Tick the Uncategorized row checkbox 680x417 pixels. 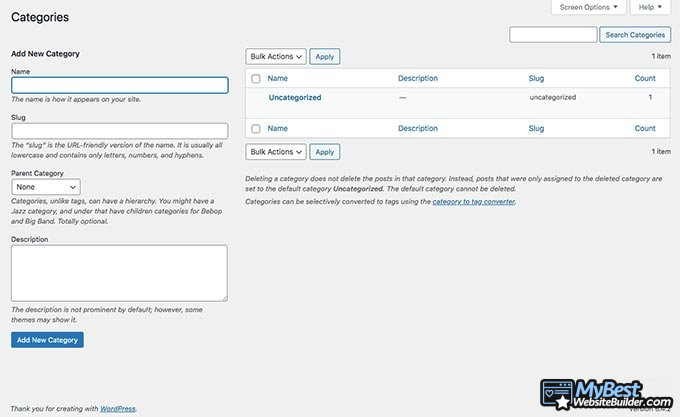[x=256, y=98]
